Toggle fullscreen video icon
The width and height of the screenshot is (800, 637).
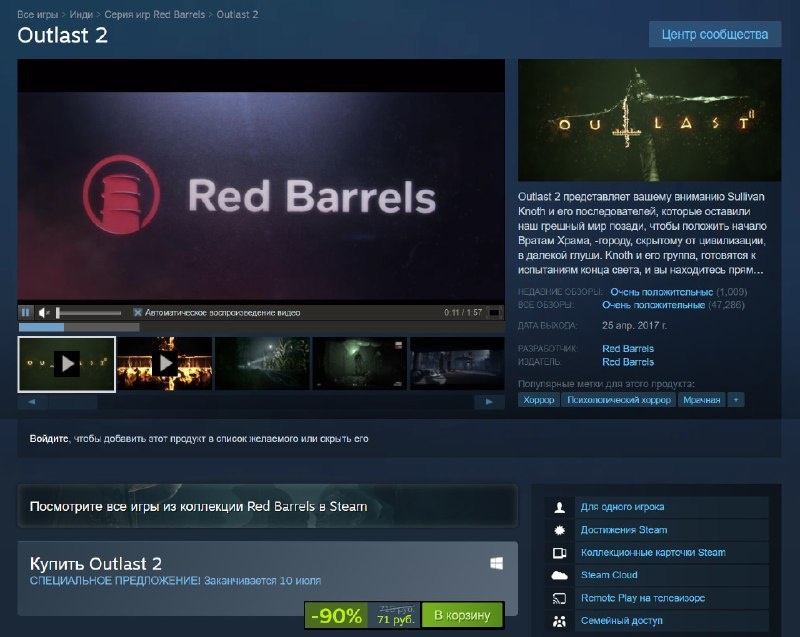tap(494, 312)
